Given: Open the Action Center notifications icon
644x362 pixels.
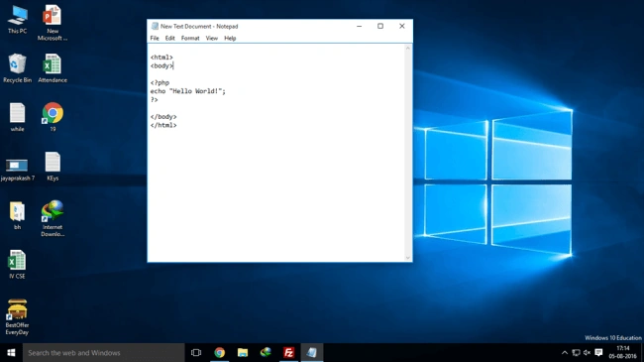Looking at the screenshot, I should (598, 352).
